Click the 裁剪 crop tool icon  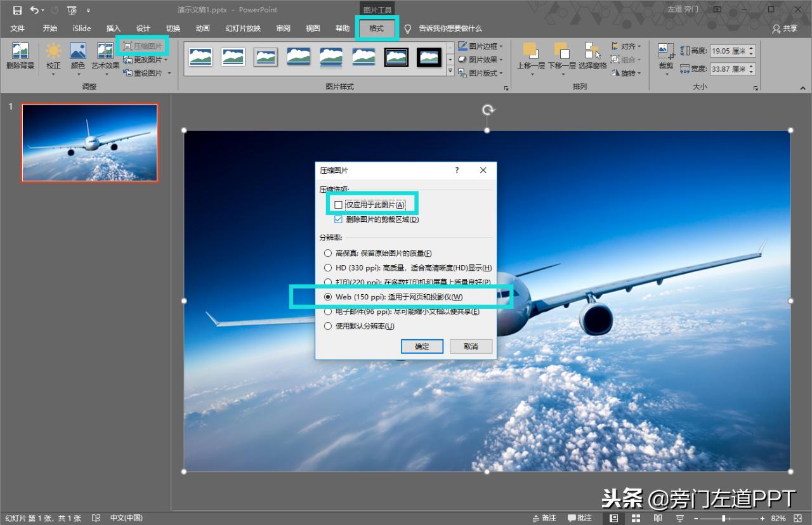(x=665, y=52)
